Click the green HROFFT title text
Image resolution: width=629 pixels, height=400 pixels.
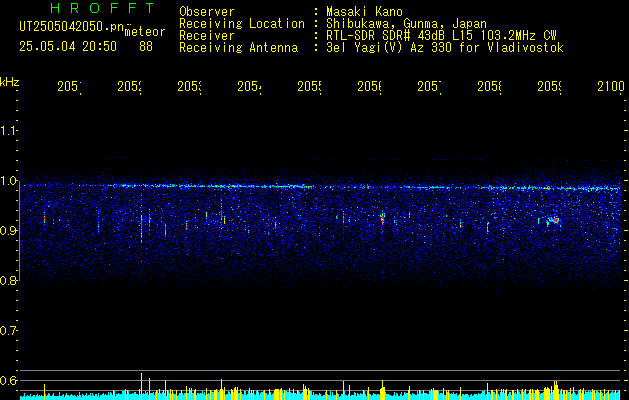(x=102, y=8)
